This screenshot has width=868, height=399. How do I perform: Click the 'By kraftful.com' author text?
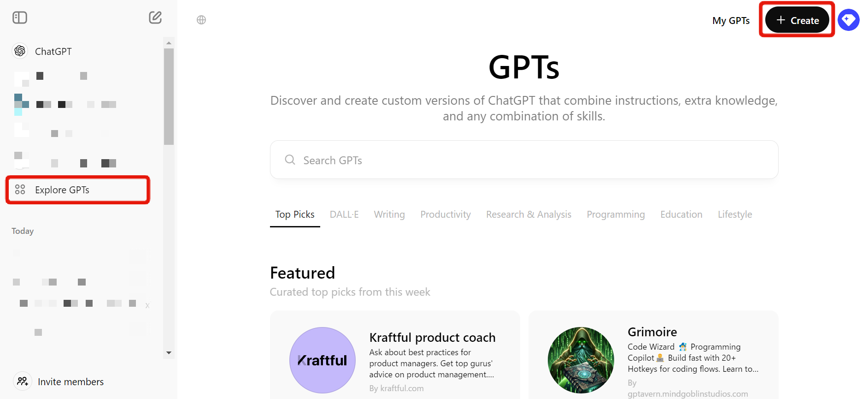[x=396, y=388]
